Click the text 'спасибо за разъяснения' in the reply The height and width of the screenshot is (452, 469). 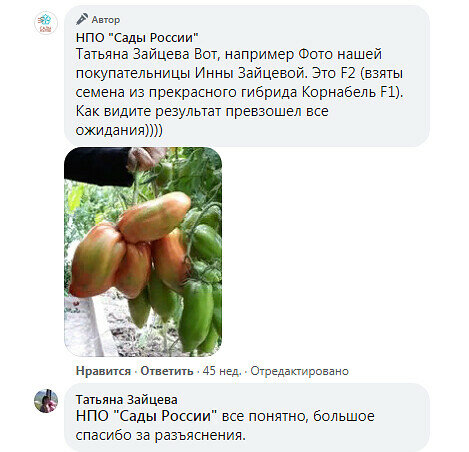click(x=160, y=435)
